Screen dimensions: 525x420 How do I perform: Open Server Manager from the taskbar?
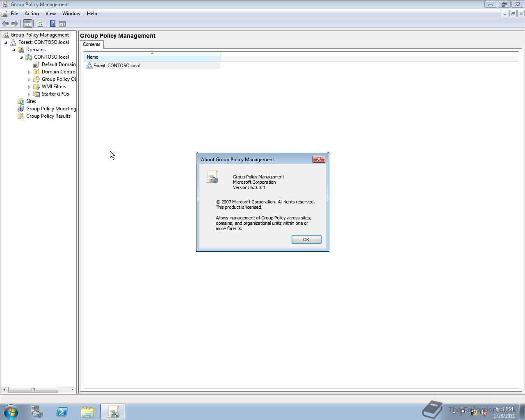tap(37, 412)
